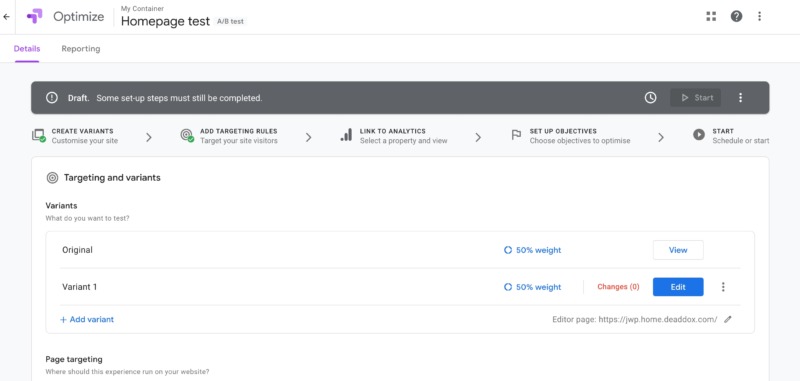Select the Link to Analytics step label
The width and height of the screenshot is (800, 381).
coord(392,131)
